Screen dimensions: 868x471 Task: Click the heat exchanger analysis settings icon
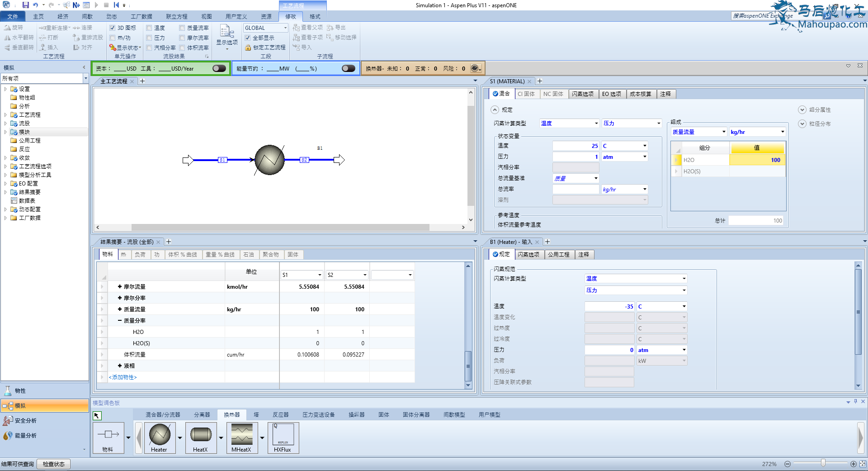point(475,68)
